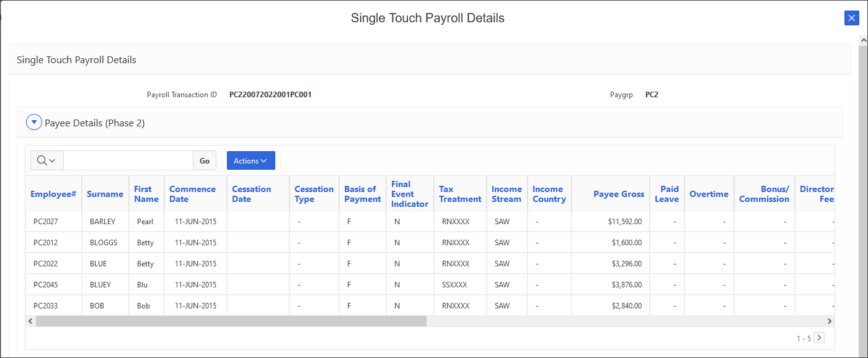Screen dimensions: 868x358
Task: Click commence date 11-JUN-2015 in BLUEY row
Action: tap(196, 284)
